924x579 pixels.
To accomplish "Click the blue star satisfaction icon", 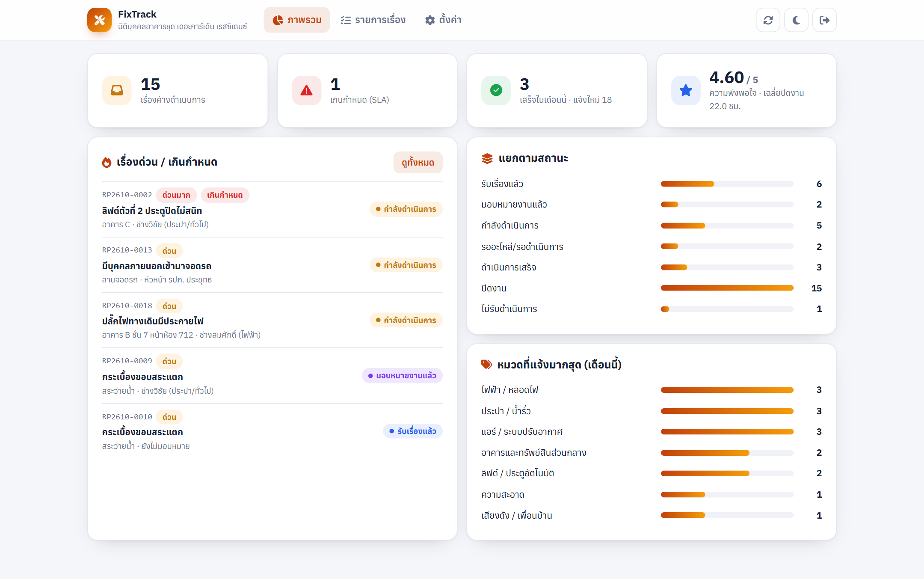I will coord(686,90).
